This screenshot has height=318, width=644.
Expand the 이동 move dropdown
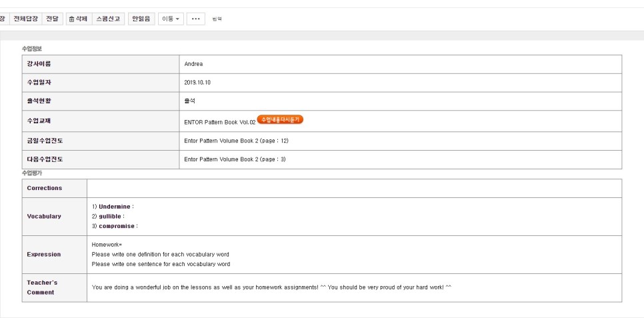171,19
